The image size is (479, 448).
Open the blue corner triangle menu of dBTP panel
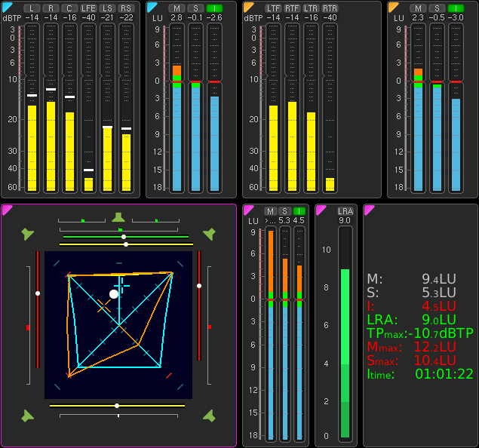7,7
